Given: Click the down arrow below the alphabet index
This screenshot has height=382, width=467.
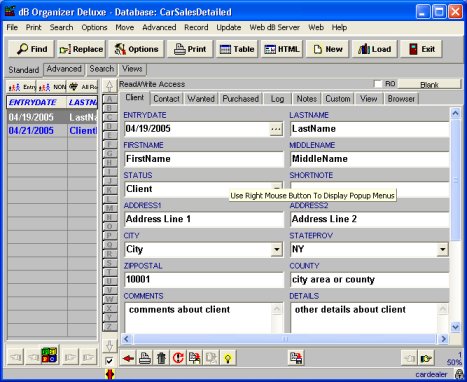Looking at the screenshot, I should tap(109, 346).
